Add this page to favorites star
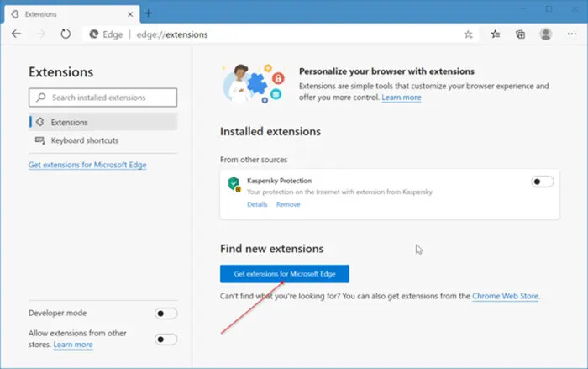588x369 pixels. (x=468, y=34)
